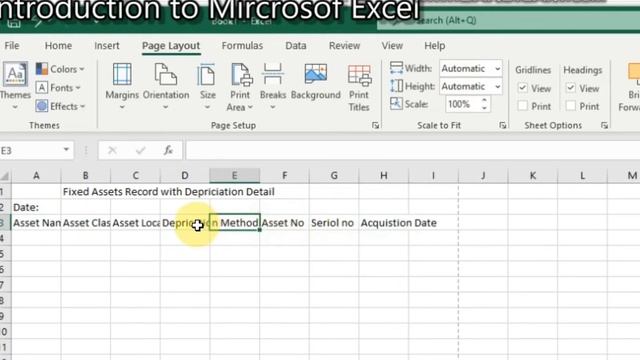Click the Scale 100% field
The image size is (640, 360).
point(463,104)
